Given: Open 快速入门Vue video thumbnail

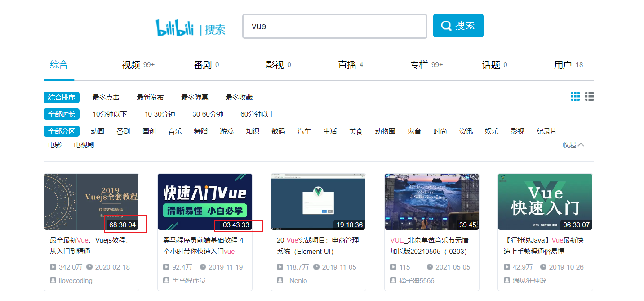Looking at the screenshot, I should click(205, 202).
